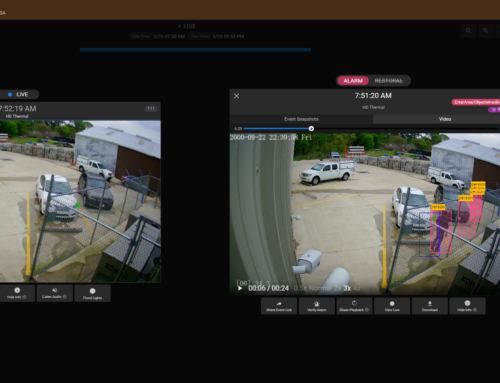Click the 7:51:20 AM event timestamp
Screen dimensions: 500x383
(x=373, y=96)
